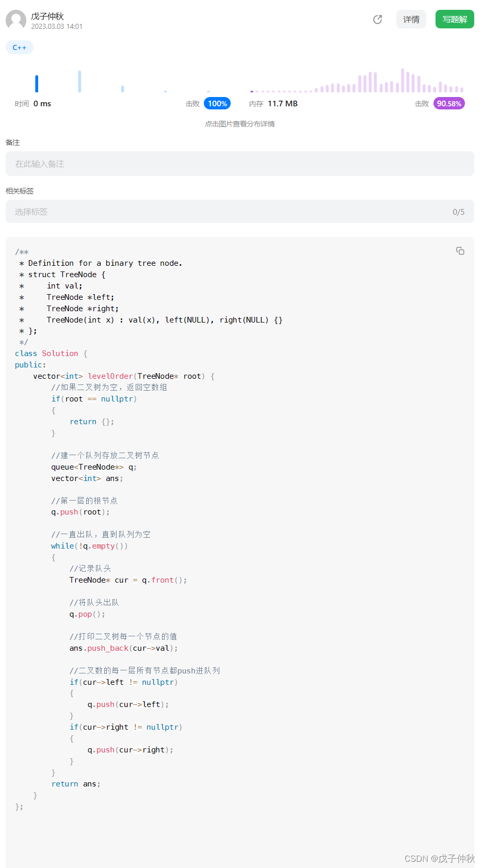Click the blue 100% beats badge

pyautogui.click(x=217, y=104)
